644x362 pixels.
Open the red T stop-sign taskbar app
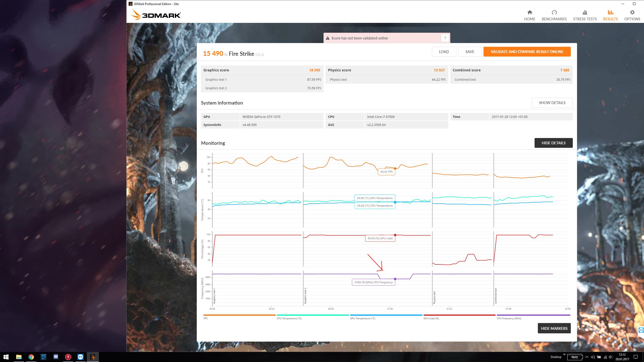(x=68, y=357)
